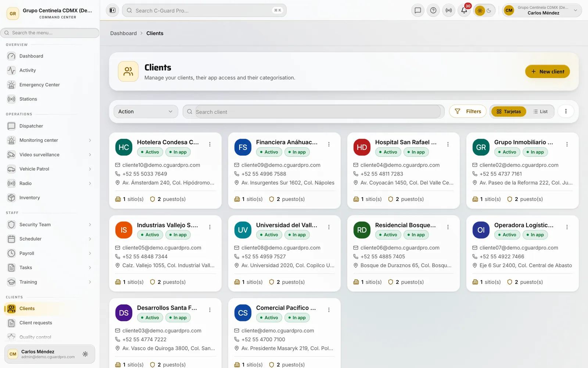588x368 pixels.
Task: Open the Carlos Méndez account dropdown
Action: [x=542, y=10]
